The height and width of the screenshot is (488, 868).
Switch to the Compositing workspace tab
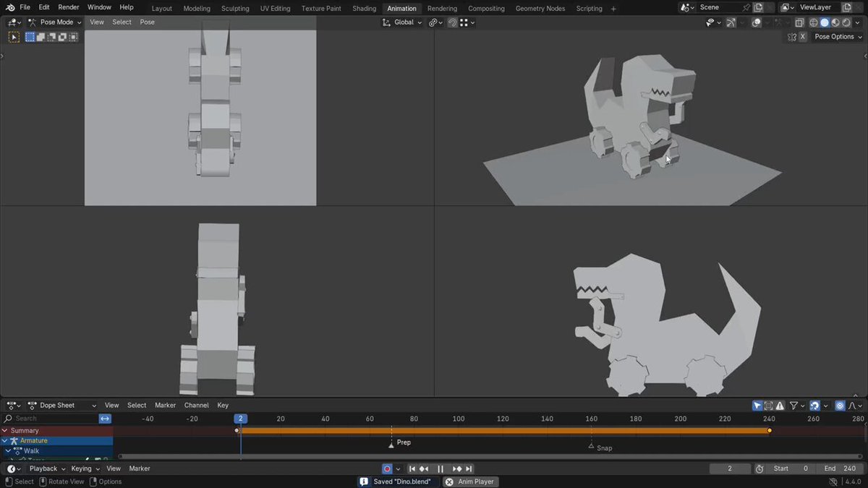pos(486,9)
